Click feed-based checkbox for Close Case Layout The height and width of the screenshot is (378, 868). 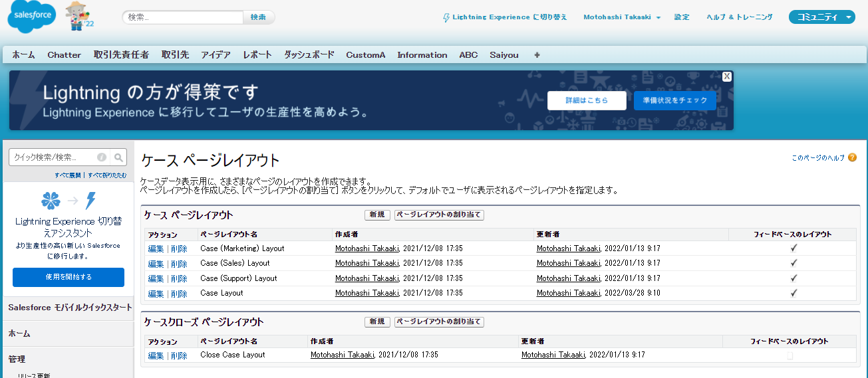790,355
